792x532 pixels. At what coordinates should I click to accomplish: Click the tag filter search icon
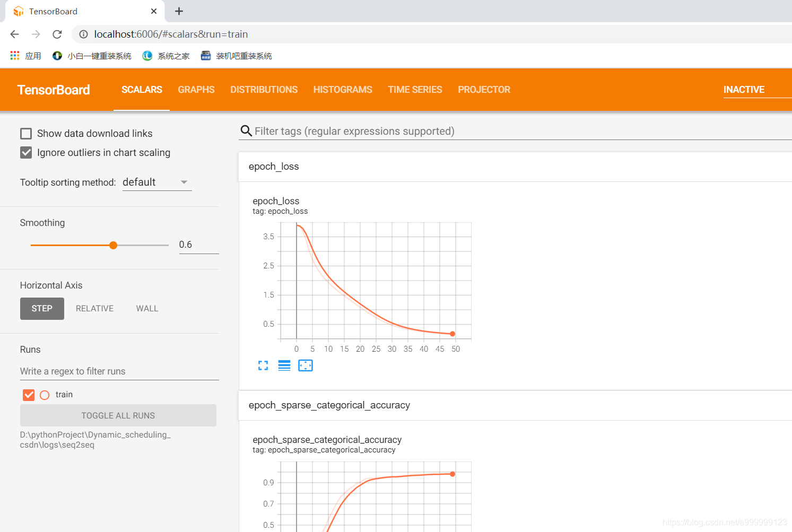coord(246,131)
